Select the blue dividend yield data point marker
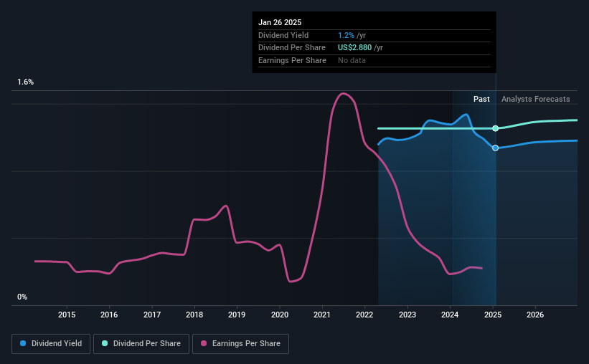The image size is (589, 364). [496, 148]
